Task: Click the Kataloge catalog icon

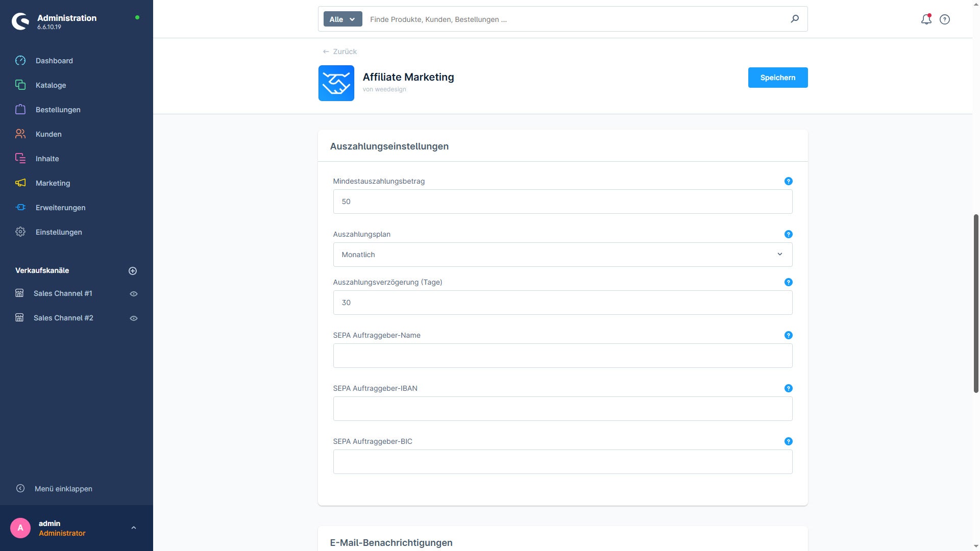Action: [20, 85]
